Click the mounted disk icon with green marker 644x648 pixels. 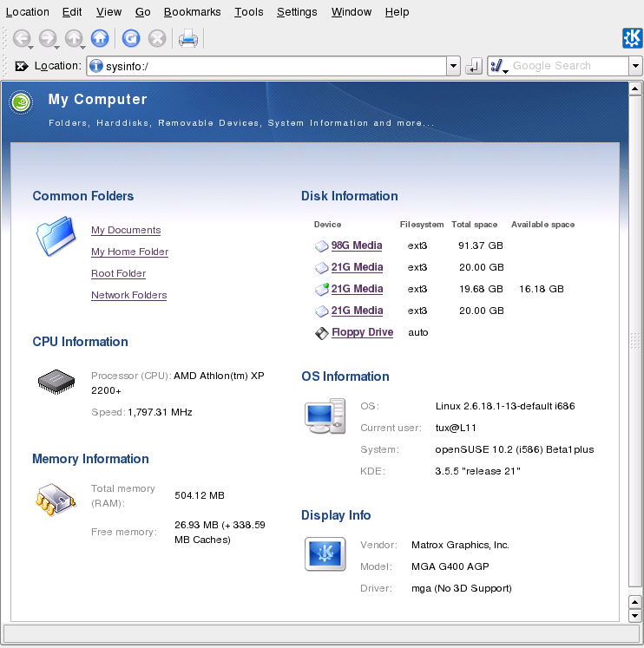coord(322,289)
